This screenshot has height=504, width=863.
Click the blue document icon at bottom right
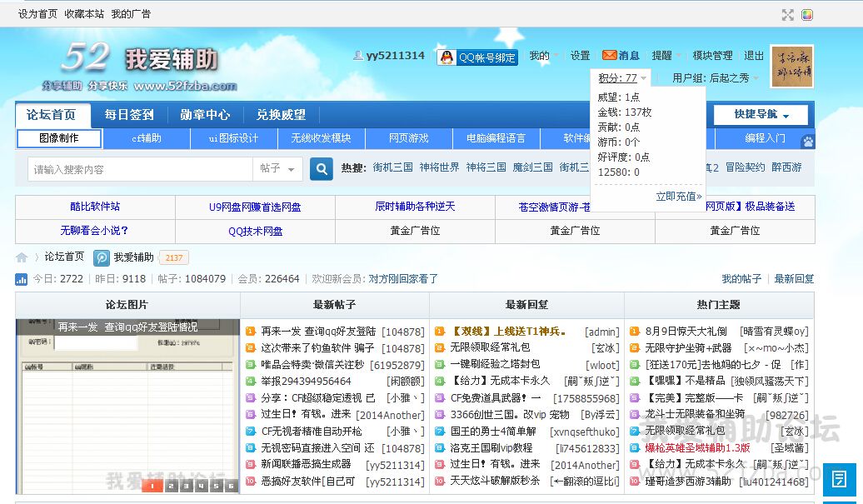click(x=840, y=479)
